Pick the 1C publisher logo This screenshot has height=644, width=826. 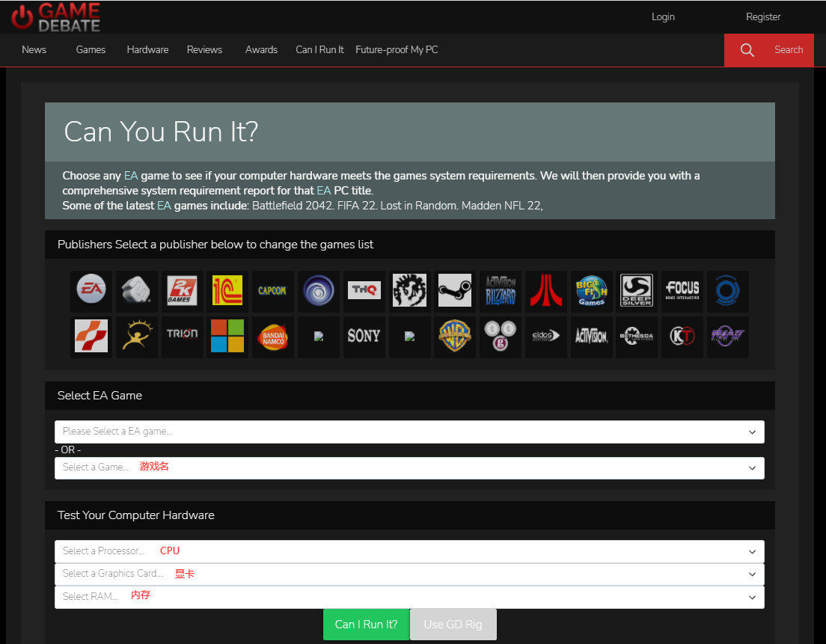coord(227,290)
